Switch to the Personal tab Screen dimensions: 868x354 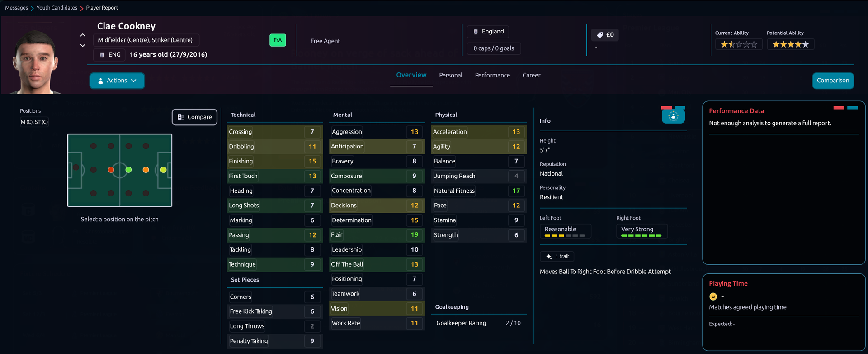pos(451,75)
